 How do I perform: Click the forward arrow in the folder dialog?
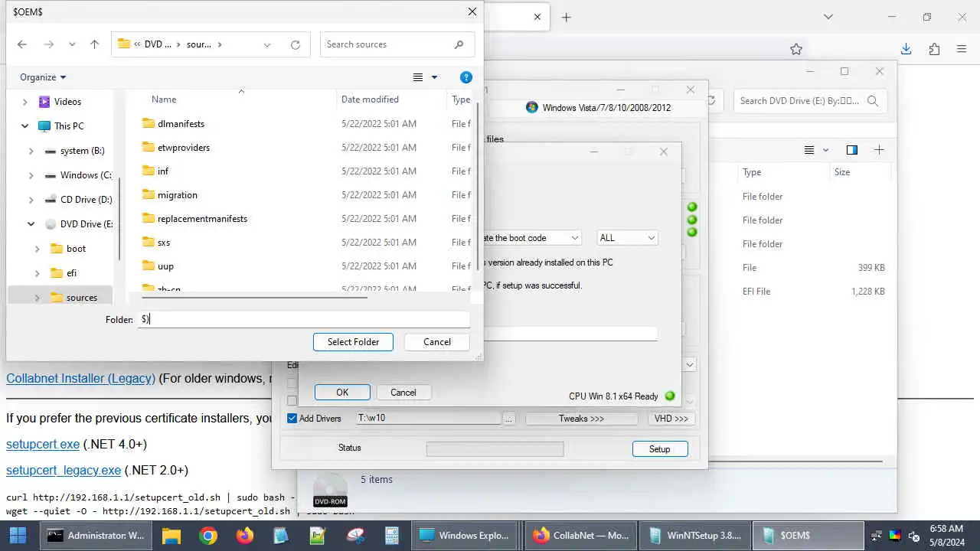pyautogui.click(x=49, y=44)
